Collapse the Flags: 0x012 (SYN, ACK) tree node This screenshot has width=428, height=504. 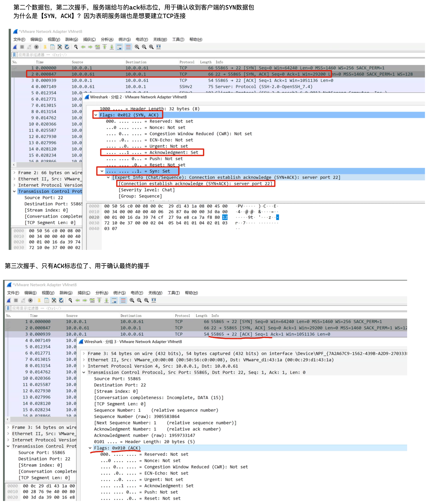tap(96, 115)
